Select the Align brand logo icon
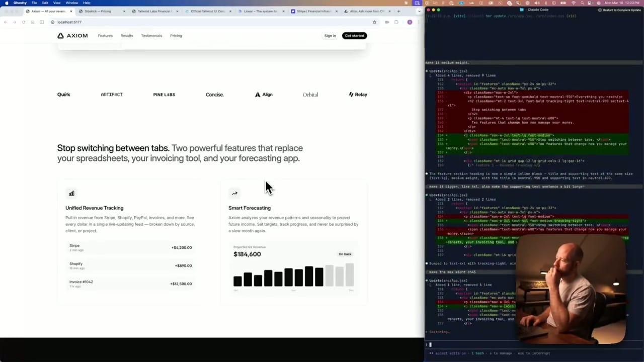The height and width of the screenshot is (362, 644). (258, 94)
